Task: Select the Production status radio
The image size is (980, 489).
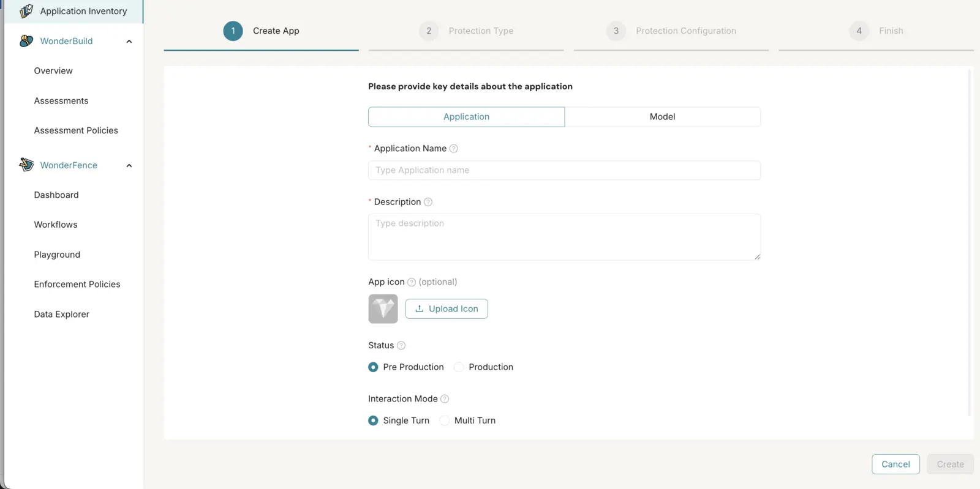Action: tap(459, 367)
